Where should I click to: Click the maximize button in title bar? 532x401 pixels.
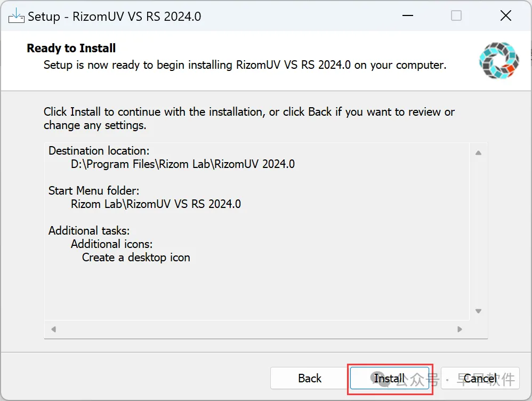pos(456,15)
